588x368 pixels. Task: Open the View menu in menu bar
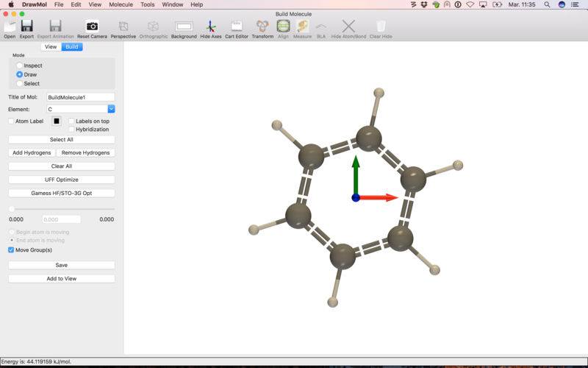click(95, 4)
